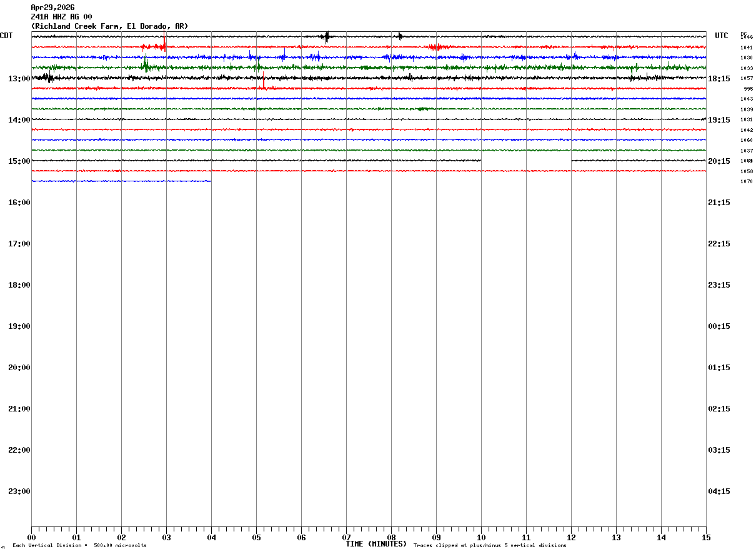Viewport: 756px width, 554px height.
Task: Click the '14:00' CDT time label
Action: click(x=19, y=120)
